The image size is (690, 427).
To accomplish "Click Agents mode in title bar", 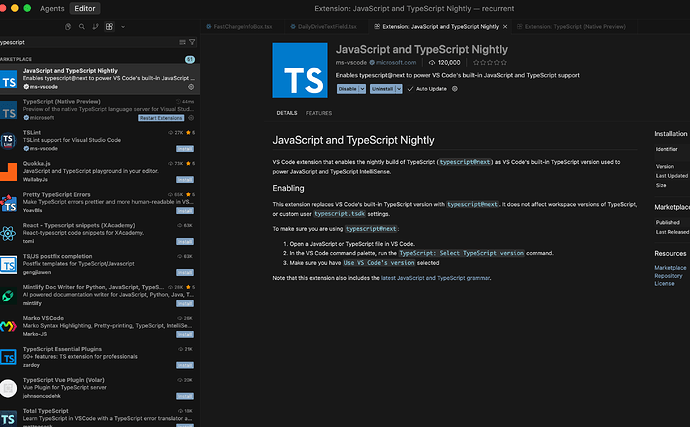I will tap(52, 8).
